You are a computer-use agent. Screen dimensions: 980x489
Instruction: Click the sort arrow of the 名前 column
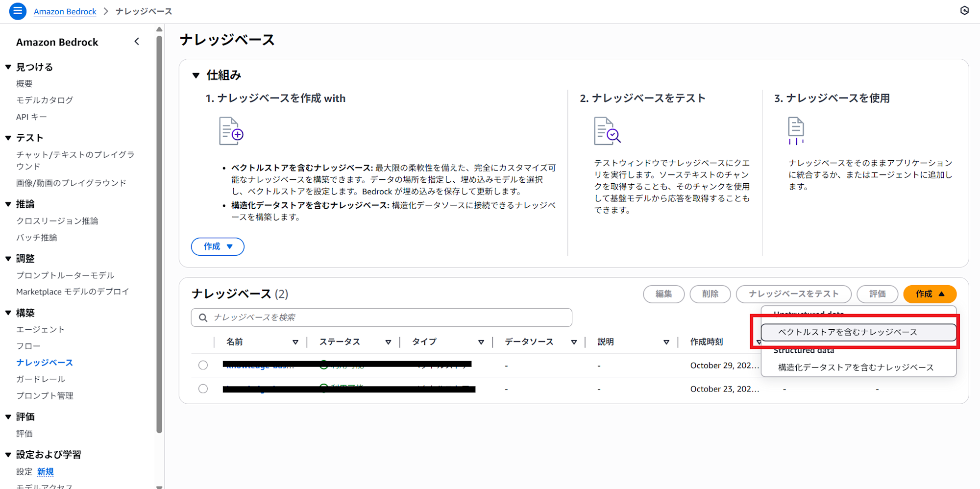pyautogui.click(x=295, y=342)
